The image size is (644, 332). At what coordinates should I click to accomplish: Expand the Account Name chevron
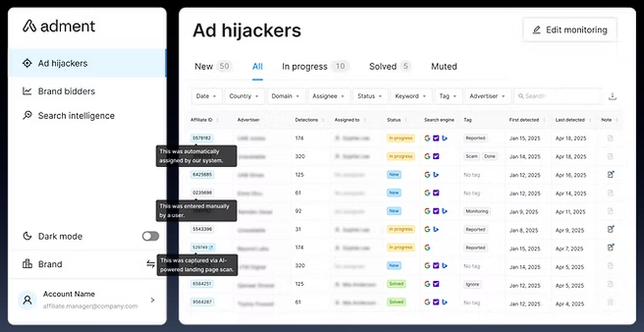[x=153, y=300]
